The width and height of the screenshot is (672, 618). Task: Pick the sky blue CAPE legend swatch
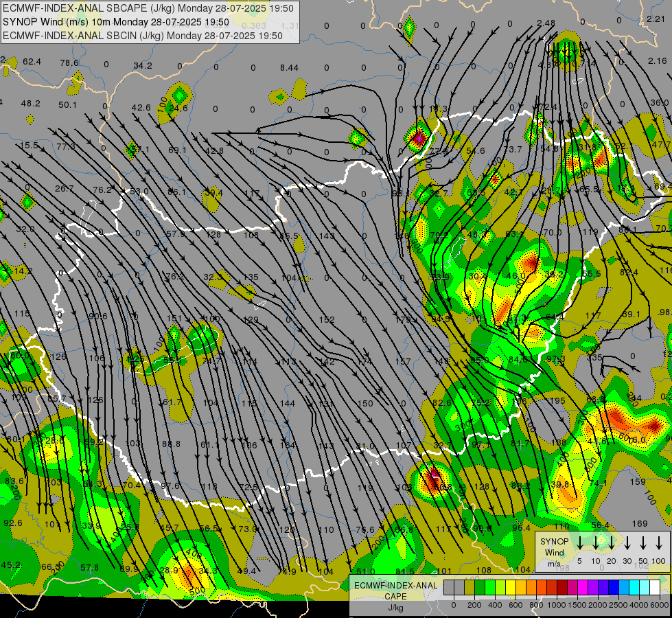(623, 588)
